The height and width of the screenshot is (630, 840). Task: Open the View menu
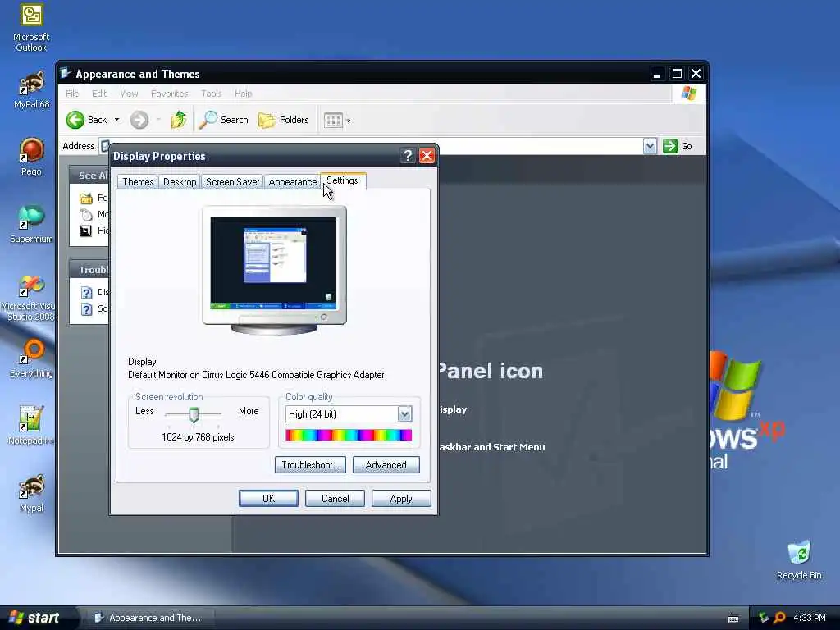coord(129,94)
